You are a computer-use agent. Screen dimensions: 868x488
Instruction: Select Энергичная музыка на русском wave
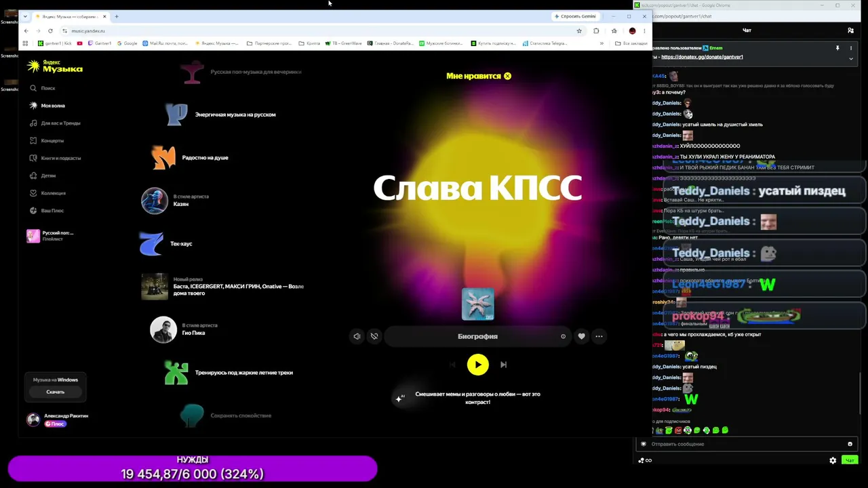pos(221,115)
